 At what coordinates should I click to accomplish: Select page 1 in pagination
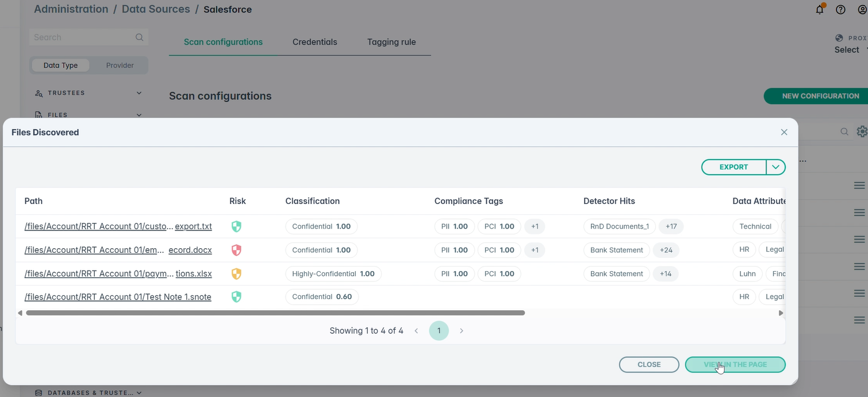[439, 331]
